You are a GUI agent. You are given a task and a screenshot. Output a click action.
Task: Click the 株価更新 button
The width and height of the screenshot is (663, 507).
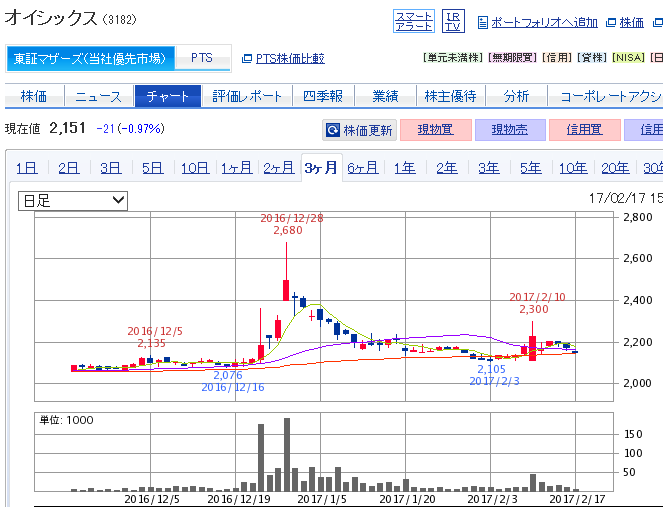pos(359,130)
